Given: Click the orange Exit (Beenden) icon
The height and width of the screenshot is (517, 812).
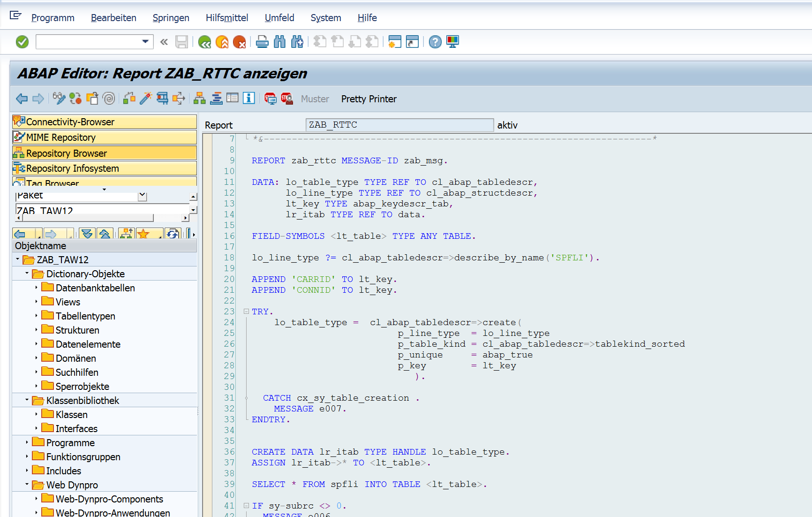Looking at the screenshot, I should click(222, 42).
